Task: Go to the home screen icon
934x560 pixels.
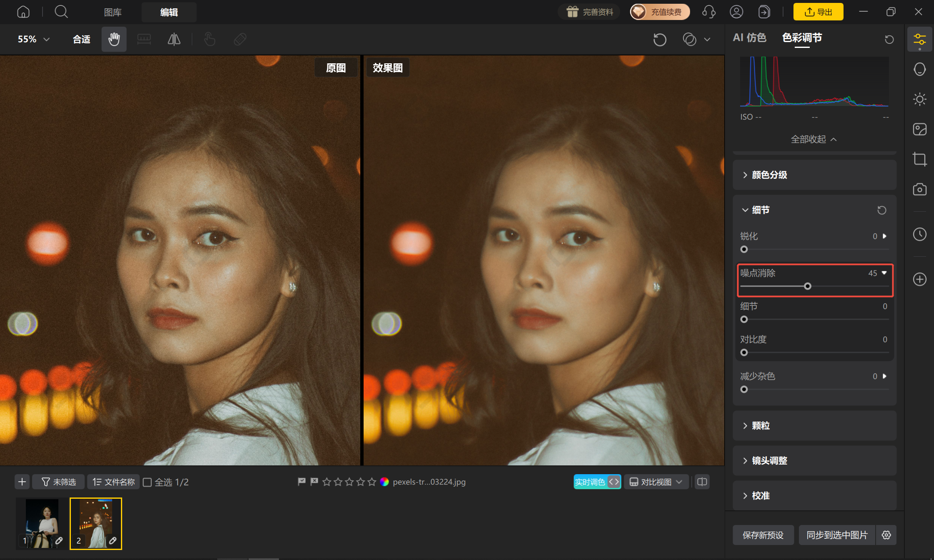Action: (23, 12)
